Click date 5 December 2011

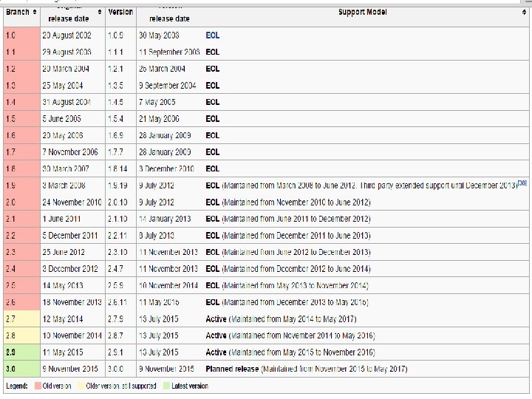(x=70, y=236)
